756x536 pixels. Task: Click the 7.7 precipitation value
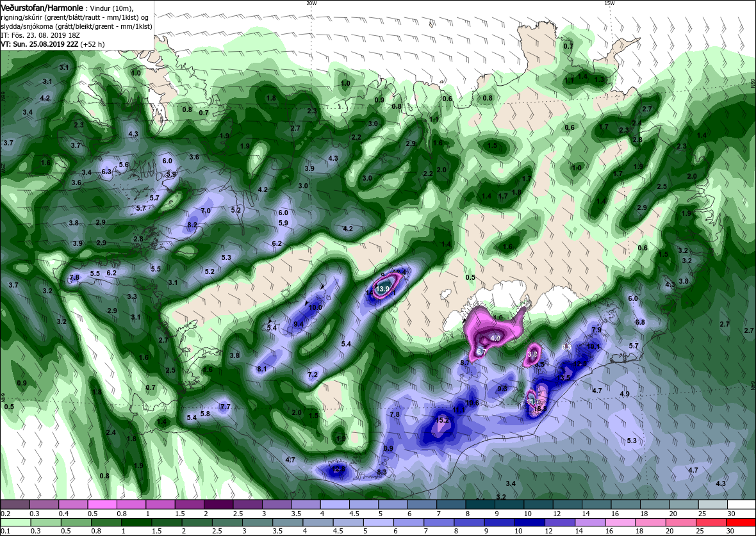click(x=225, y=407)
